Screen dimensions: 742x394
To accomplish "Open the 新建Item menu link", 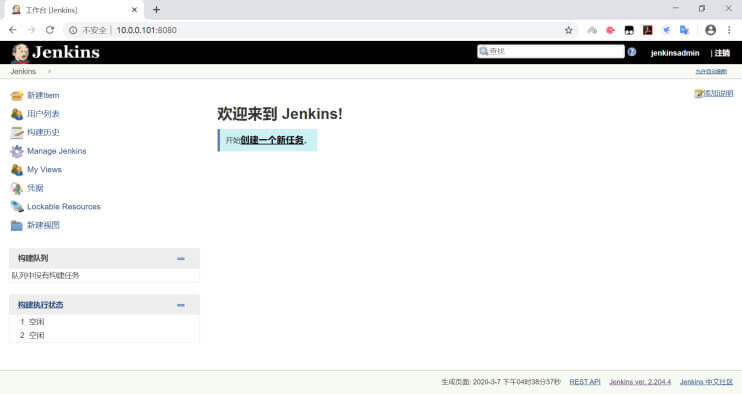I will (43, 96).
